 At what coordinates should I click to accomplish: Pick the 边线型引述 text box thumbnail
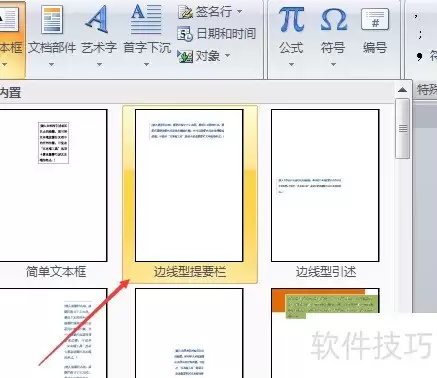click(325, 185)
